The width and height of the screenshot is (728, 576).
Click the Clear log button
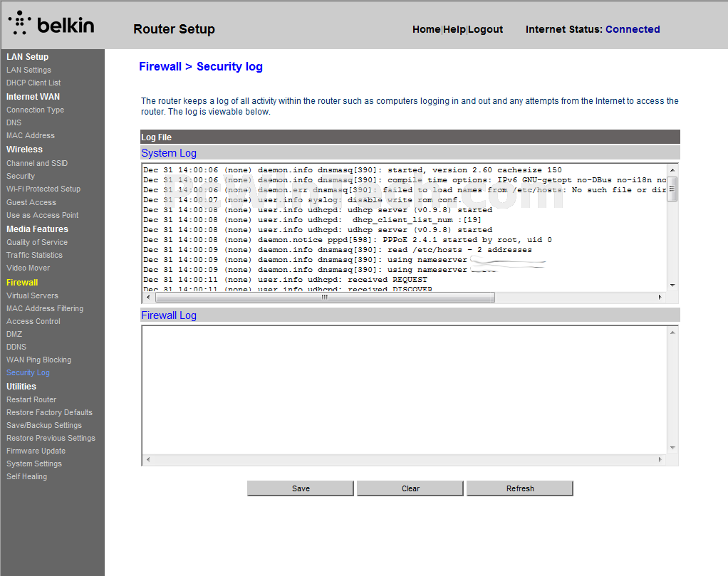pos(410,488)
